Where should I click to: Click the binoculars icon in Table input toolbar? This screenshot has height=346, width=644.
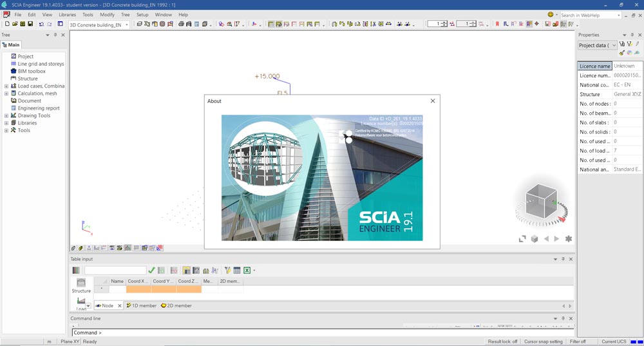tap(206, 271)
